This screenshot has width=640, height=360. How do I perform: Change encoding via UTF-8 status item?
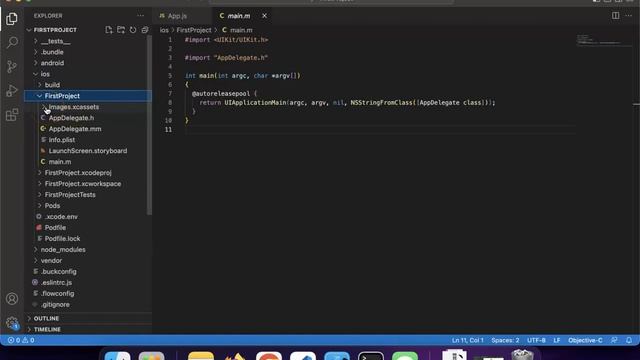pyautogui.click(x=536, y=340)
